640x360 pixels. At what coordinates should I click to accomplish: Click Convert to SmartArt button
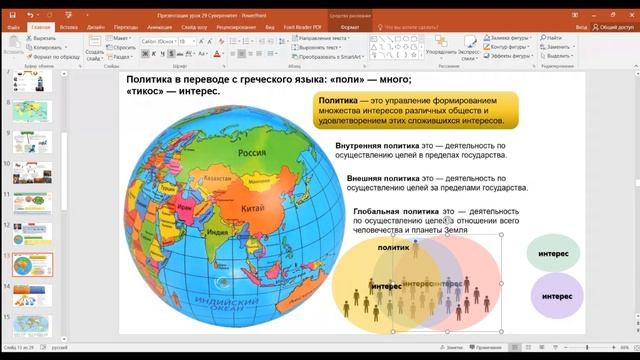327,57
